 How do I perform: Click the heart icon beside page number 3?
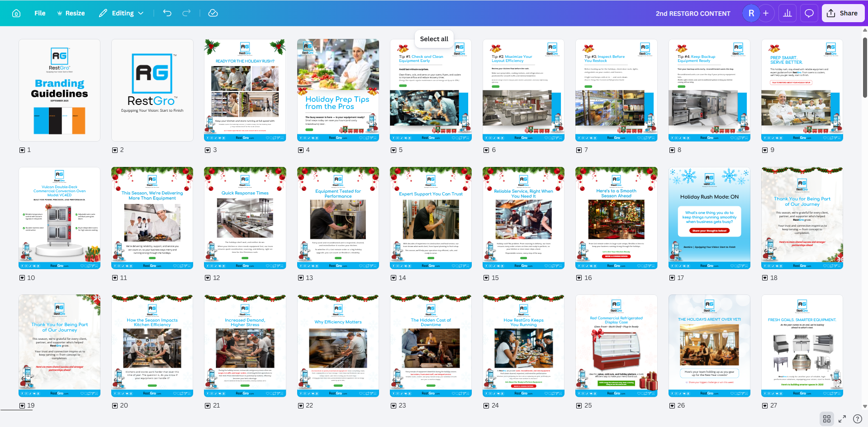coord(208,150)
